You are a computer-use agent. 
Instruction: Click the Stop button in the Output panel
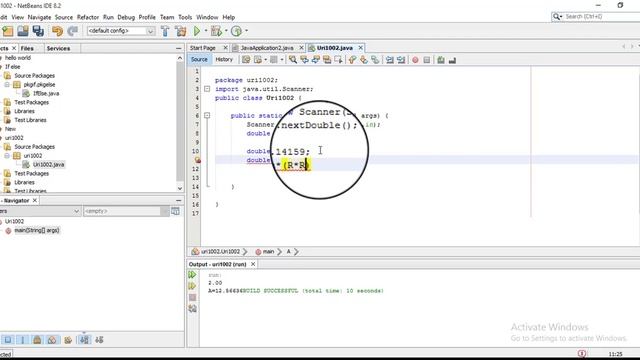192,298
